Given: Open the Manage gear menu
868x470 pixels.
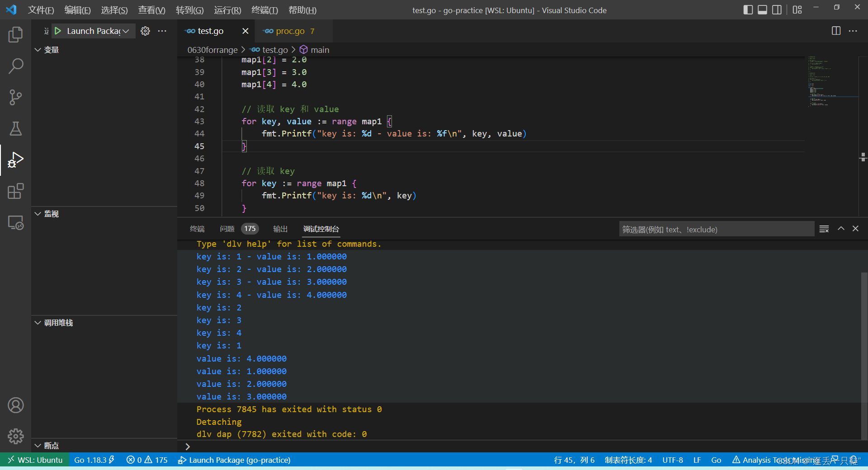Looking at the screenshot, I should coord(15,437).
